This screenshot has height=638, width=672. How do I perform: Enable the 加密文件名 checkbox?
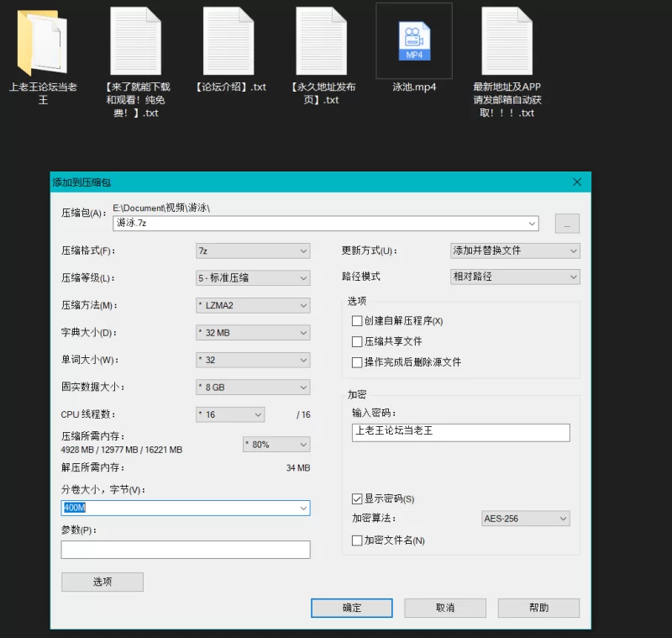click(x=358, y=540)
